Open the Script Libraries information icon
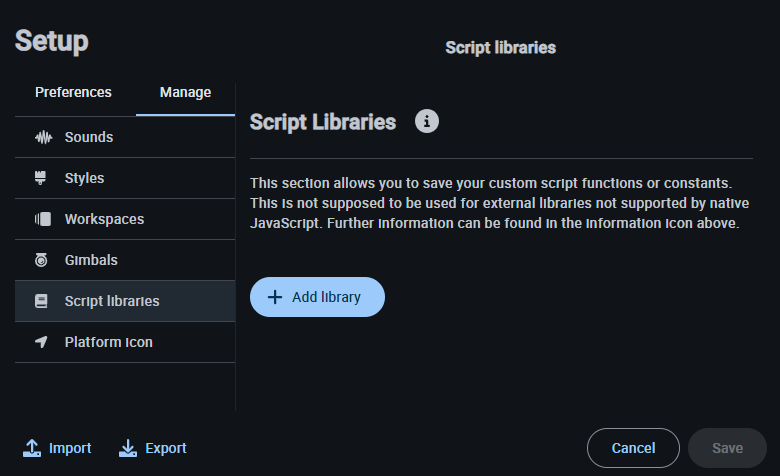780x476 pixels. click(x=427, y=122)
